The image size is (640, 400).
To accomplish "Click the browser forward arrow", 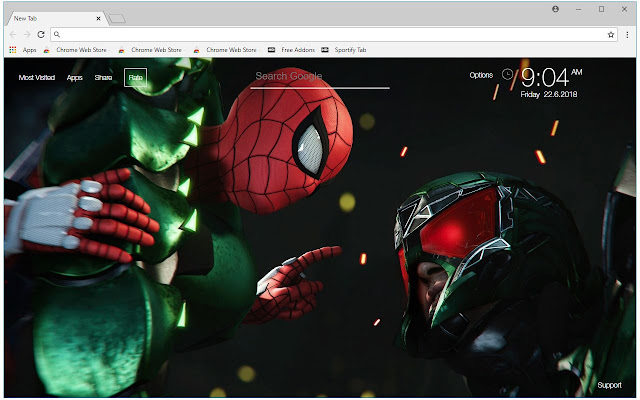I will (27, 35).
